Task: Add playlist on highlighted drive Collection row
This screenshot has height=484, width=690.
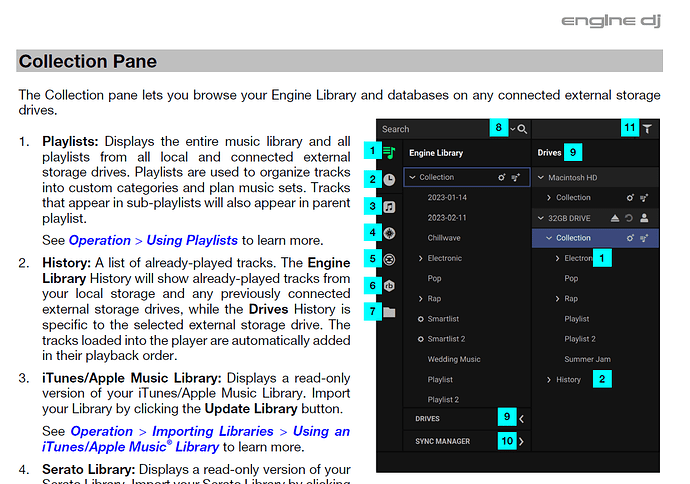Action: [x=644, y=238]
